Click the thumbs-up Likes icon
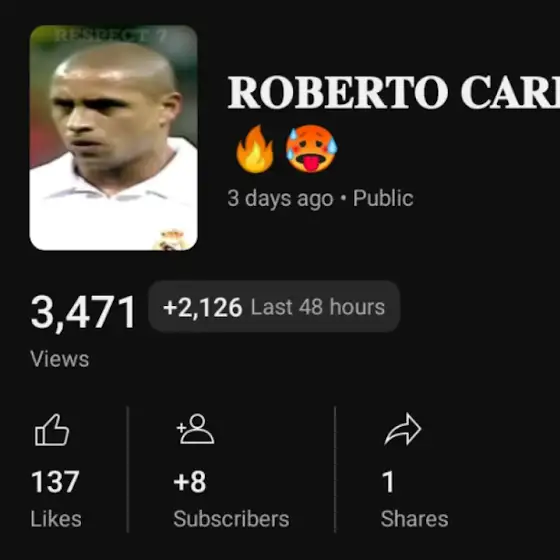 pyautogui.click(x=52, y=430)
